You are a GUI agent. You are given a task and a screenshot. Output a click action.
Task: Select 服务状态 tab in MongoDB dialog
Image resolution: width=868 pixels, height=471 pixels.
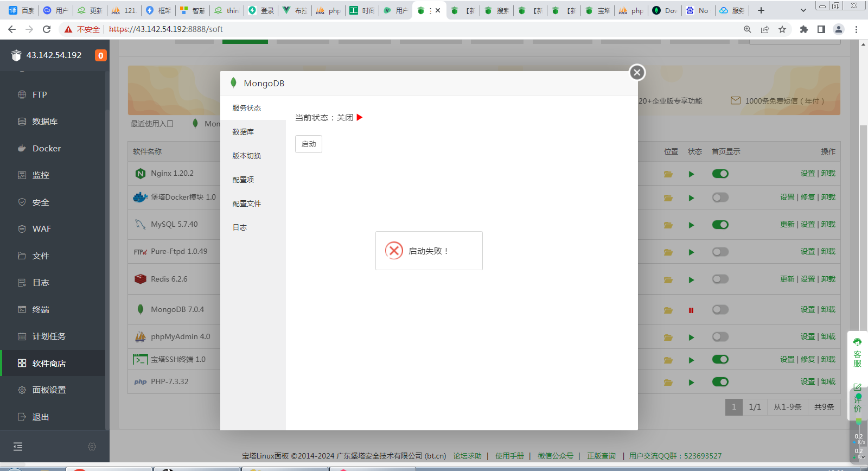tap(253, 108)
